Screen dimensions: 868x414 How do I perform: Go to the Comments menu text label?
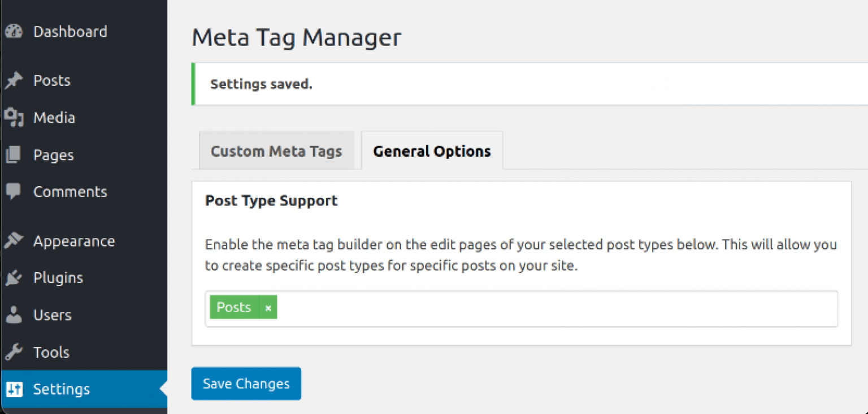[70, 192]
